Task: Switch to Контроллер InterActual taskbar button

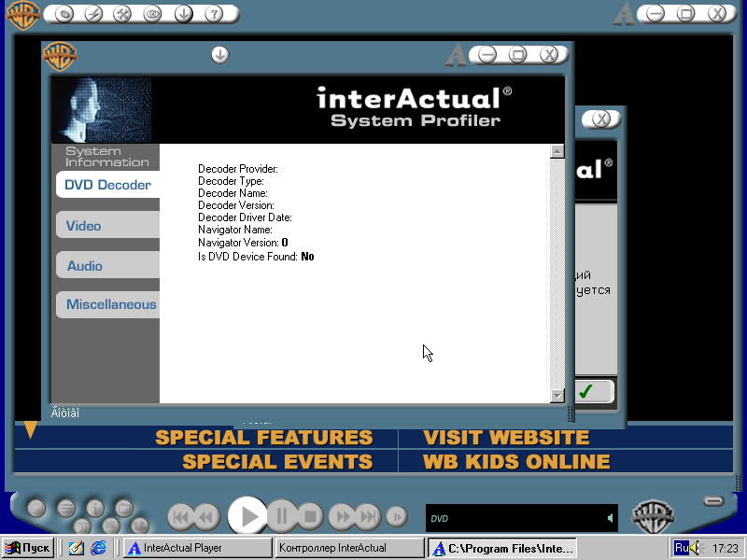Action: point(349,548)
